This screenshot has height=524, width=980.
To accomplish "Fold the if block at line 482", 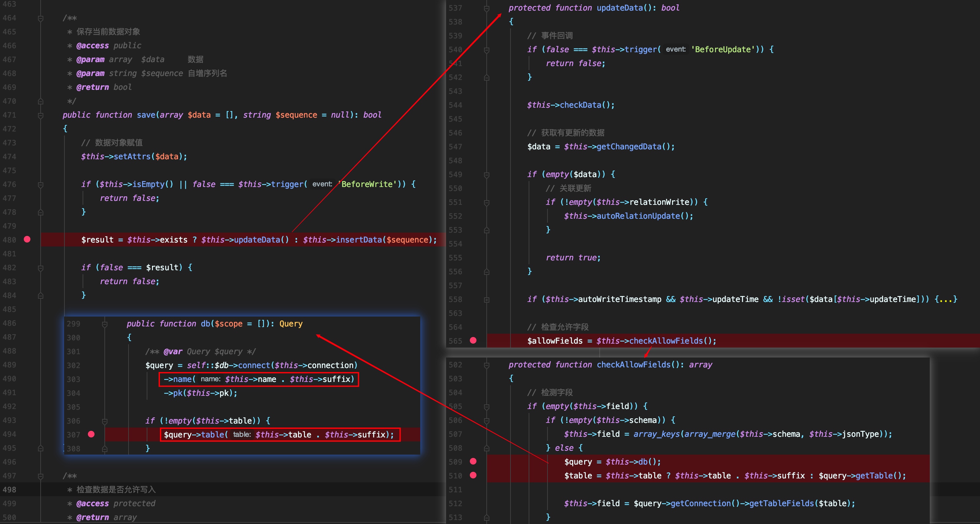I will [41, 268].
